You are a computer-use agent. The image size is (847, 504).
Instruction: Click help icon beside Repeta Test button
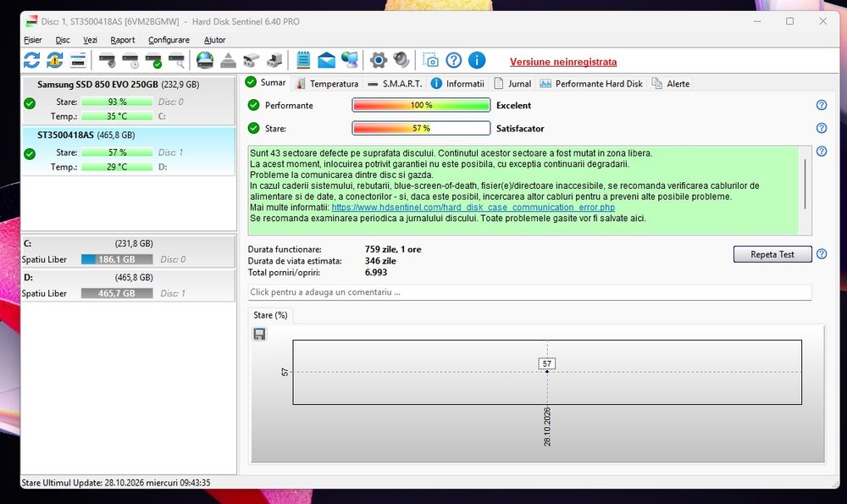(x=822, y=254)
